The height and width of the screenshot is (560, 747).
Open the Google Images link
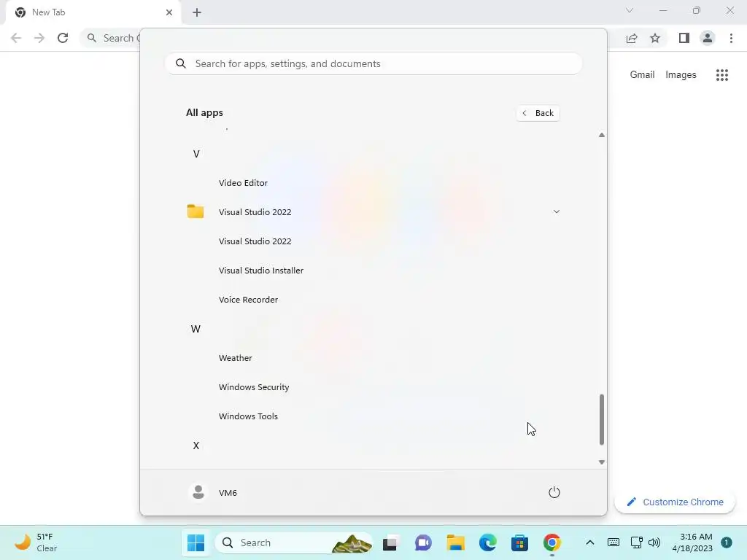click(x=681, y=75)
